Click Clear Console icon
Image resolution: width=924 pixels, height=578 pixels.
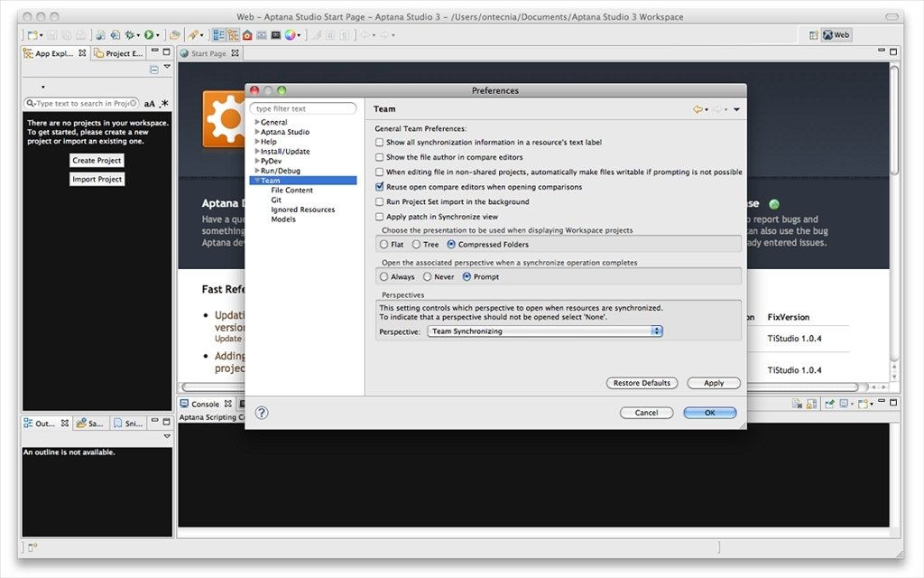click(798, 404)
